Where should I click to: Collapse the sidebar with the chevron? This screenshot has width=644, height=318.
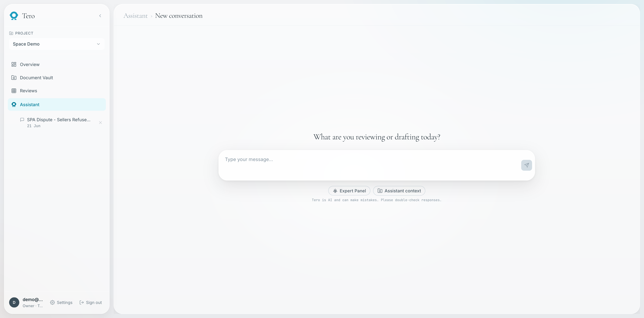click(x=100, y=16)
